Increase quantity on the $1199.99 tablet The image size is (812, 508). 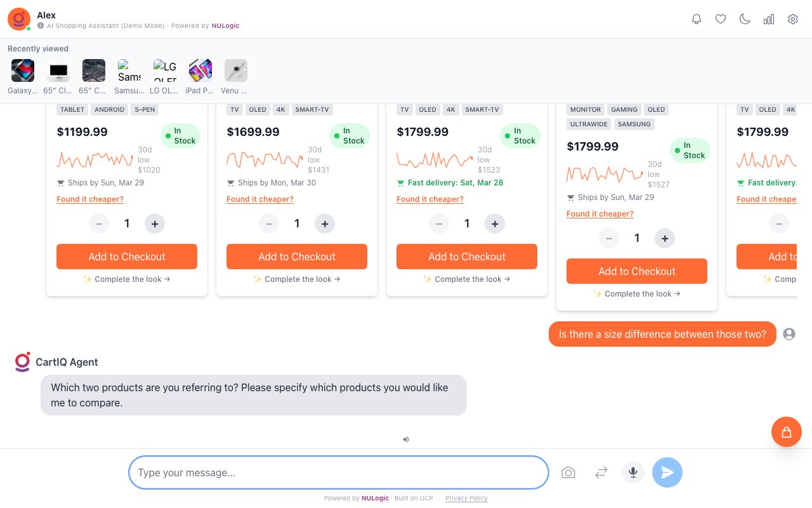tap(155, 224)
